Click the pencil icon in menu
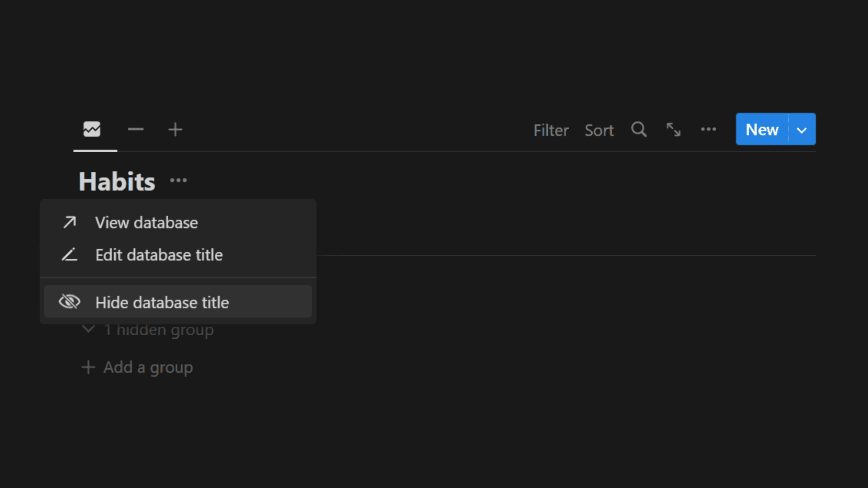Screen dimensions: 868x488 tap(70, 255)
